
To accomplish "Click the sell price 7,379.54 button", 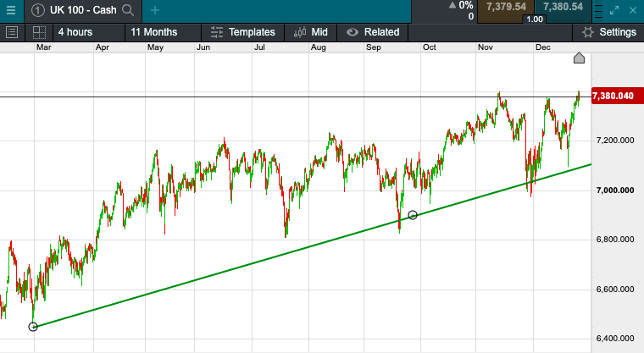I will click(x=505, y=8).
